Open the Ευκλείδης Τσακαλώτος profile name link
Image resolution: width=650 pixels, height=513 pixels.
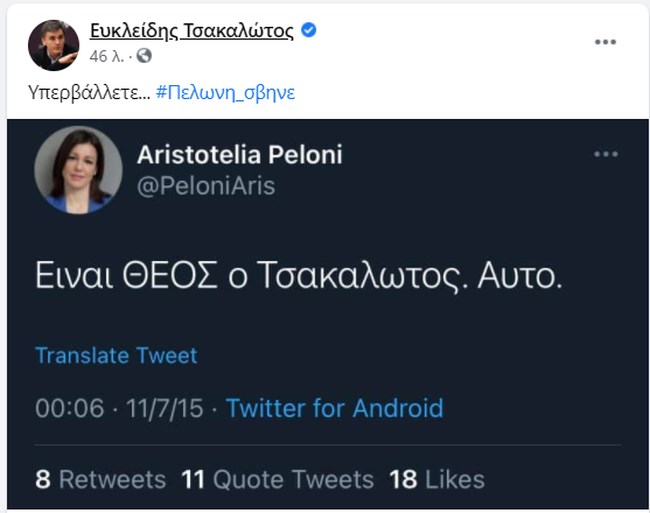[x=192, y=31]
